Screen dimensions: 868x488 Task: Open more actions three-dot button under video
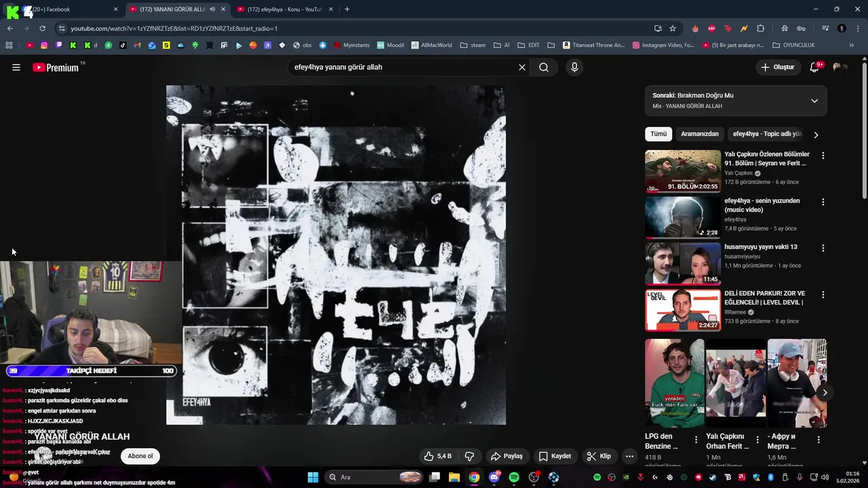[629, 456]
